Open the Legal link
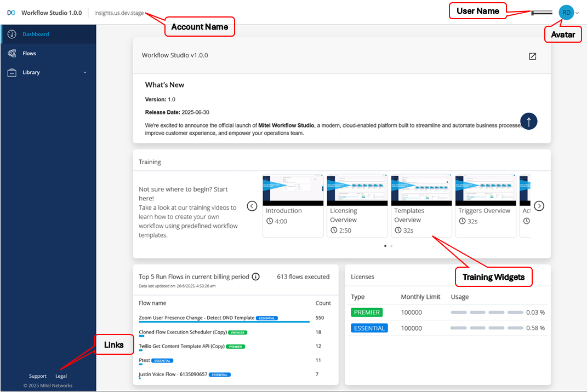 (x=61, y=376)
